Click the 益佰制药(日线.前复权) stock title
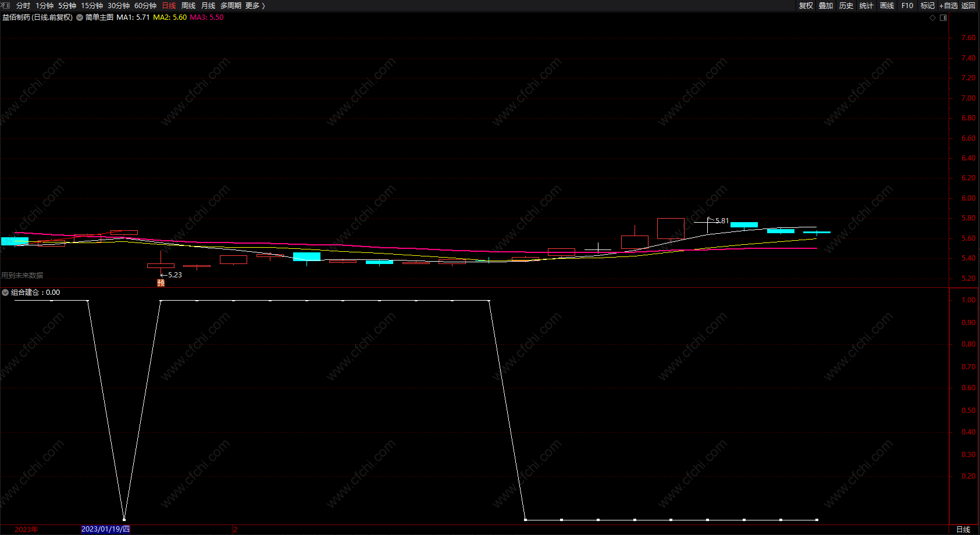980x535 pixels. pos(38,17)
